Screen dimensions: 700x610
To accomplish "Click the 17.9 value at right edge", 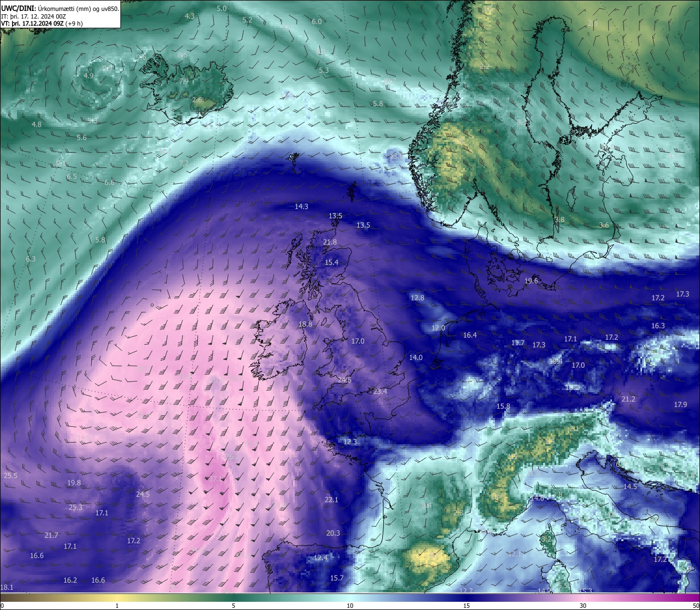I will 680,404.
